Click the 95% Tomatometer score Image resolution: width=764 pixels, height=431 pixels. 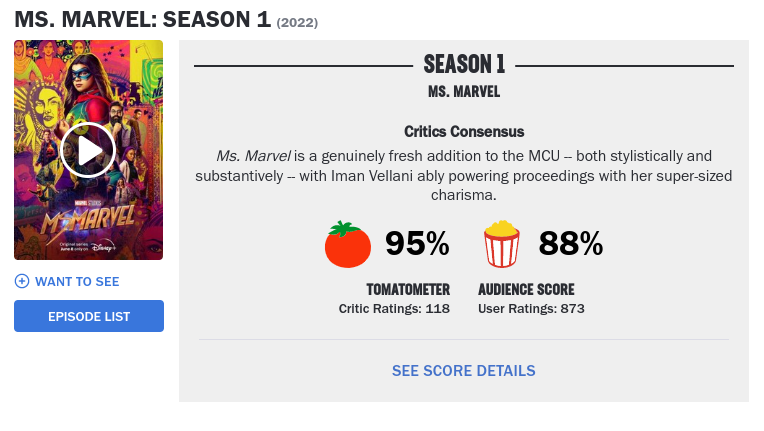click(417, 243)
